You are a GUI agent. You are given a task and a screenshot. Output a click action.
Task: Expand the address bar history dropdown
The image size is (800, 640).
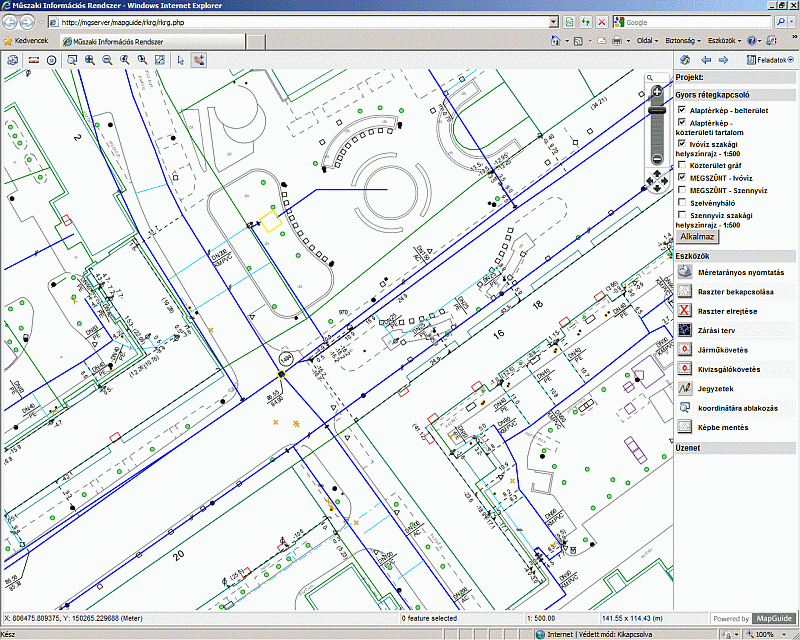[x=553, y=21]
